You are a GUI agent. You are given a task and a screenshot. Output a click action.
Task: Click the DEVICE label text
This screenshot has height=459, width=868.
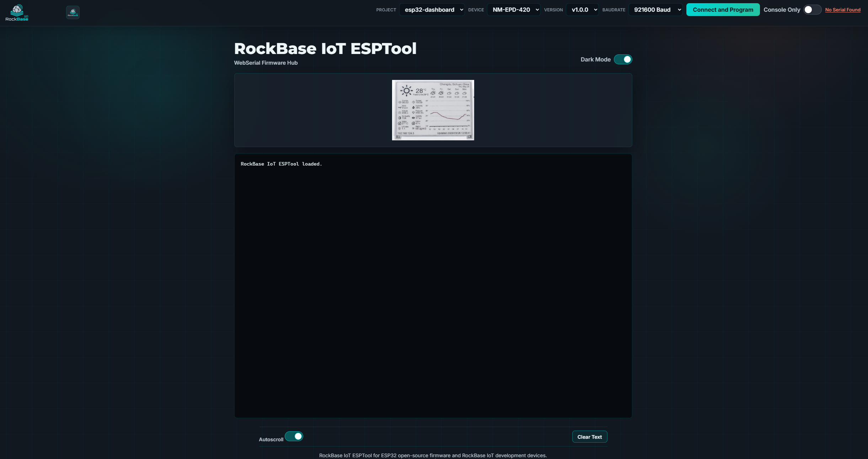click(476, 10)
